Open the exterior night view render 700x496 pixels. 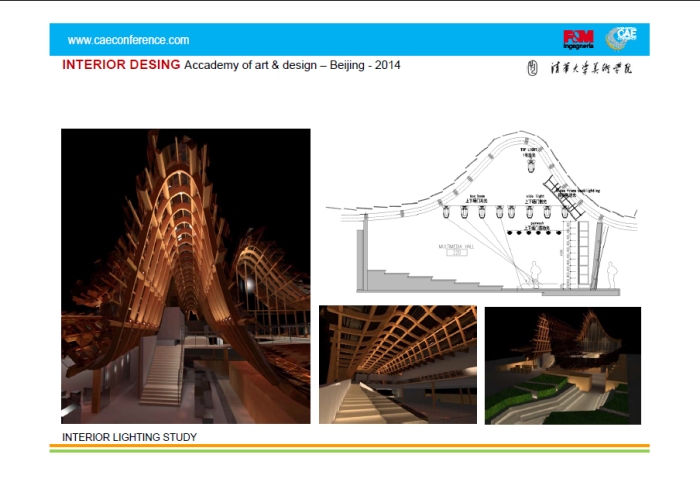[x=562, y=364]
